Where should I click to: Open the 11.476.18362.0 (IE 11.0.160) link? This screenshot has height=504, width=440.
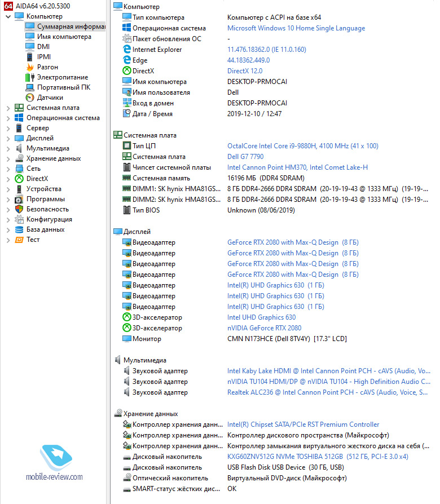[267, 50]
